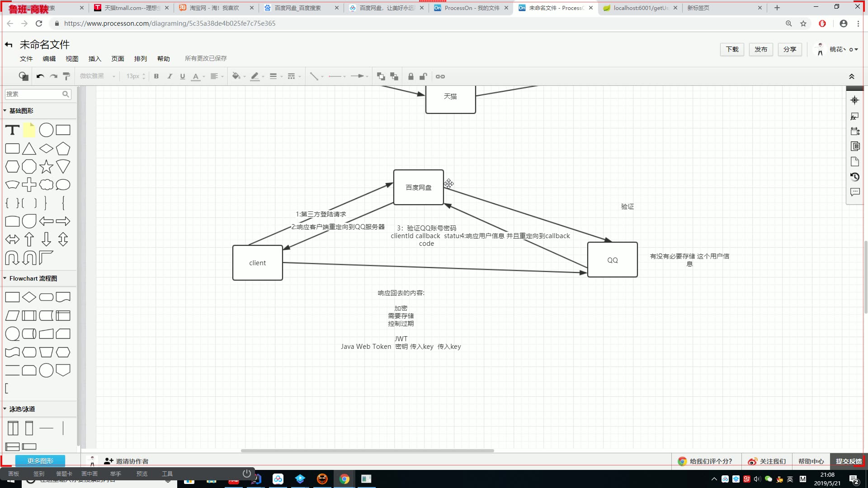Open the line color pencil picker
The height and width of the screenshot is (488, 868).
pos(258,76)
